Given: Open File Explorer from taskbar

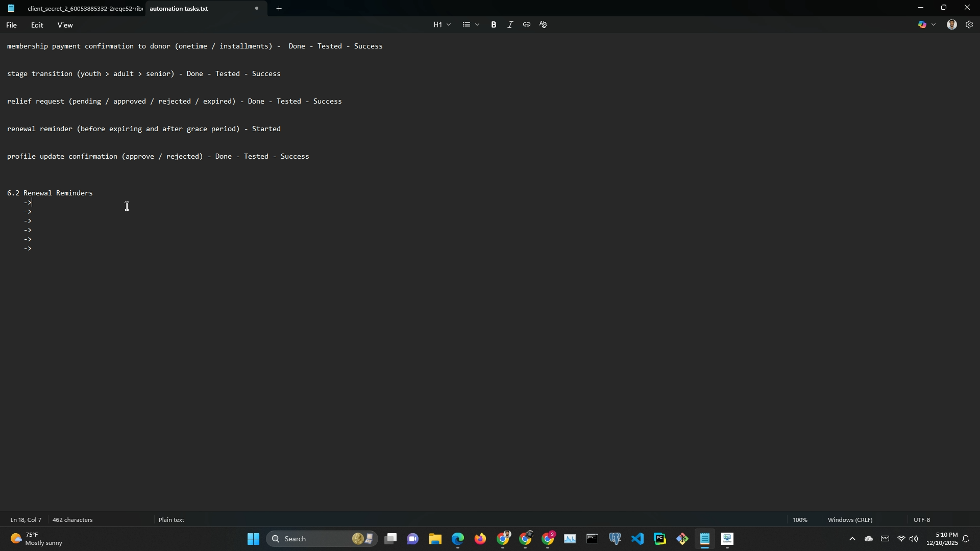Looking at the screenshot, I should click(x=435, y=539).
